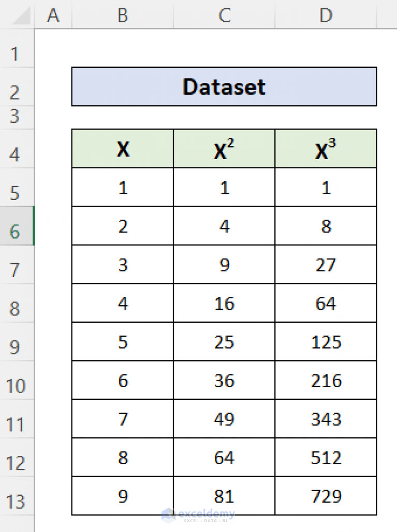Select the cell with value 1 under X

(x=122, y=188)
